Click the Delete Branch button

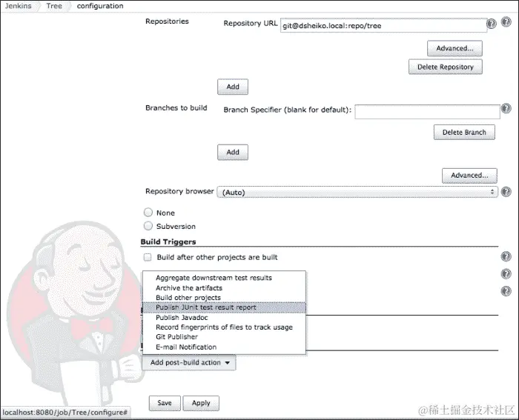(x=464, y=133)
